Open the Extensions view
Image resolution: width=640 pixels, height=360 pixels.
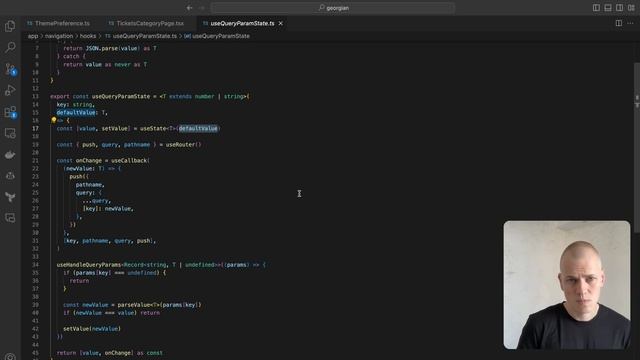10,112
